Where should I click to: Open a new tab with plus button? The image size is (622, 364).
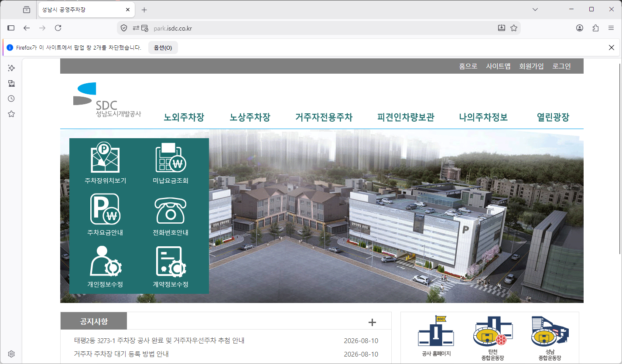[144, 10]
